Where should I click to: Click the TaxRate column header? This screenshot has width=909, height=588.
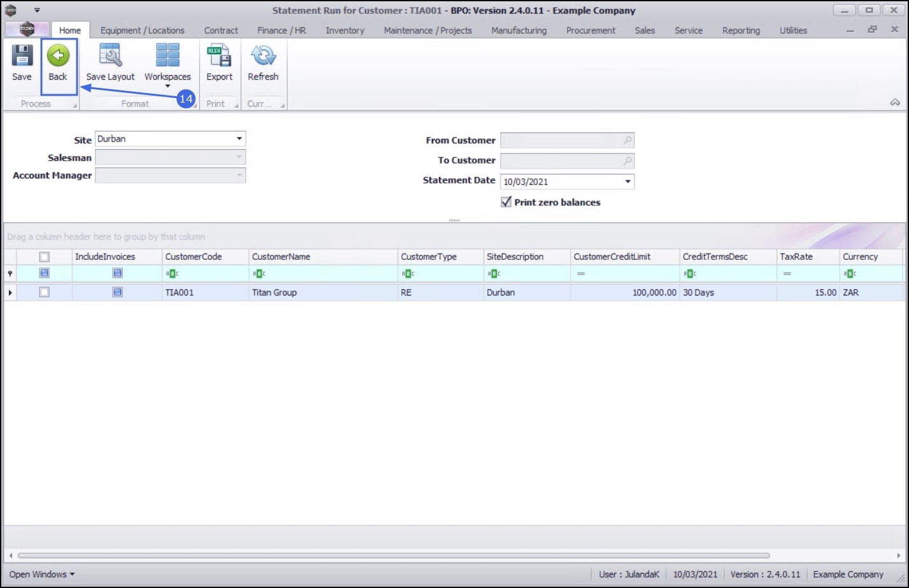(808, 257)
